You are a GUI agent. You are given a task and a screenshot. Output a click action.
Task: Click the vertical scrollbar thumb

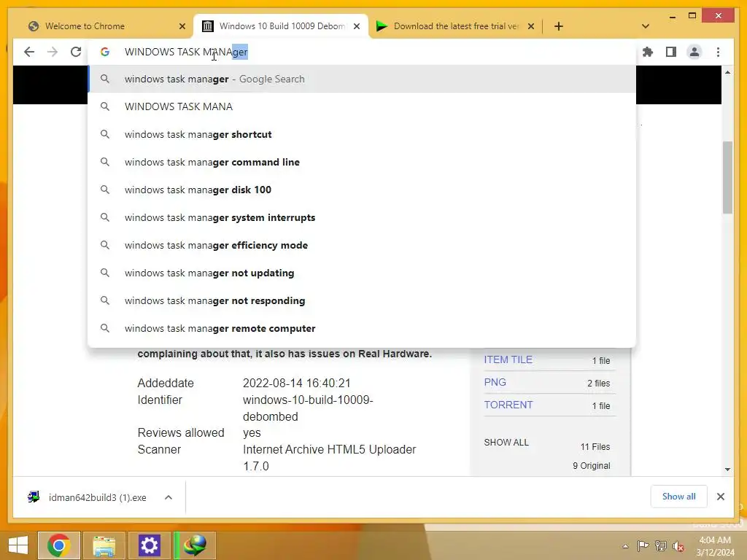coord(727,178)
